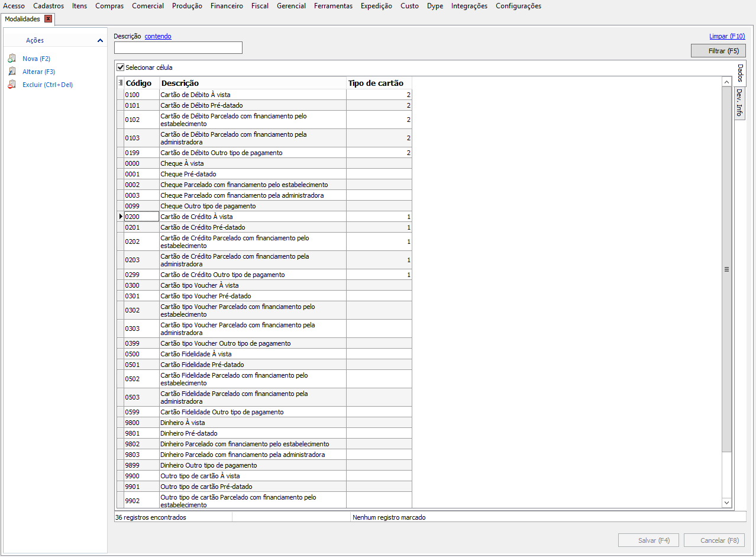Click the Nova (F2) action icon
This screenshot has height=557, width=756.
click(12, 59)
